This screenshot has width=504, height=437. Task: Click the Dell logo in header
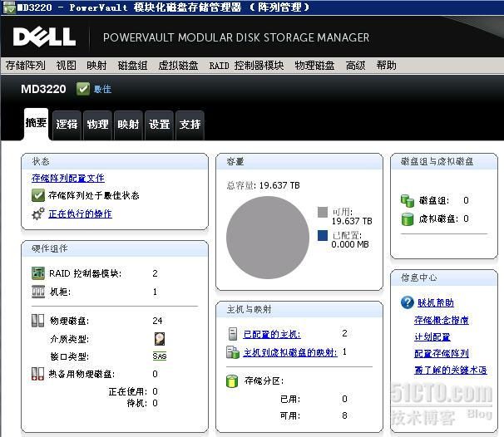[x=44, y=37]
